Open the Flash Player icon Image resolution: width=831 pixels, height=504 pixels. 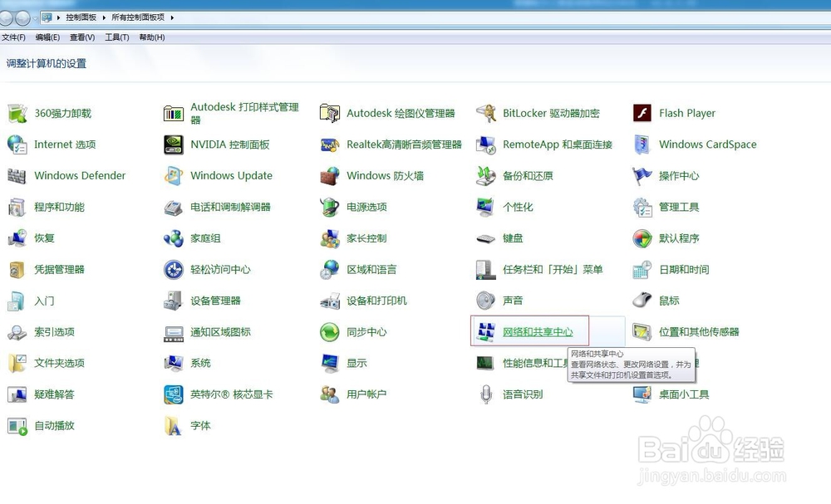[x=642, y=113]
